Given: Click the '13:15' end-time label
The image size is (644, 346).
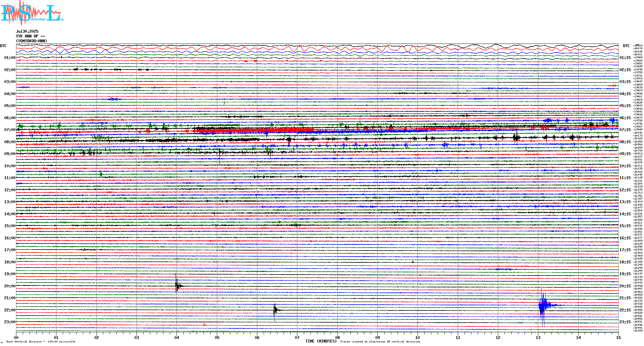Looking at the screenshot, I should click(x=625, y=202).
